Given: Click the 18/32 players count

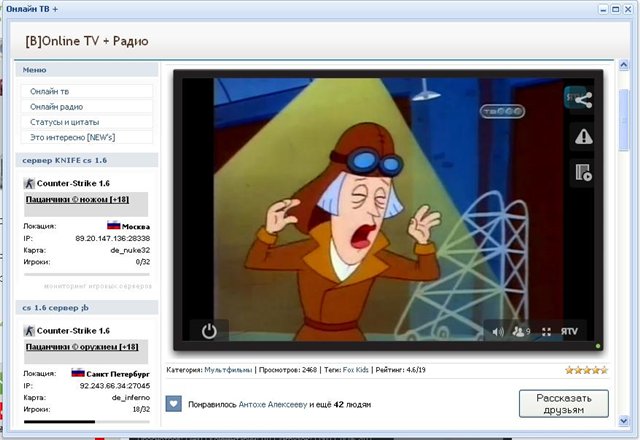Looking at the screenshot, I should (141, 409).
